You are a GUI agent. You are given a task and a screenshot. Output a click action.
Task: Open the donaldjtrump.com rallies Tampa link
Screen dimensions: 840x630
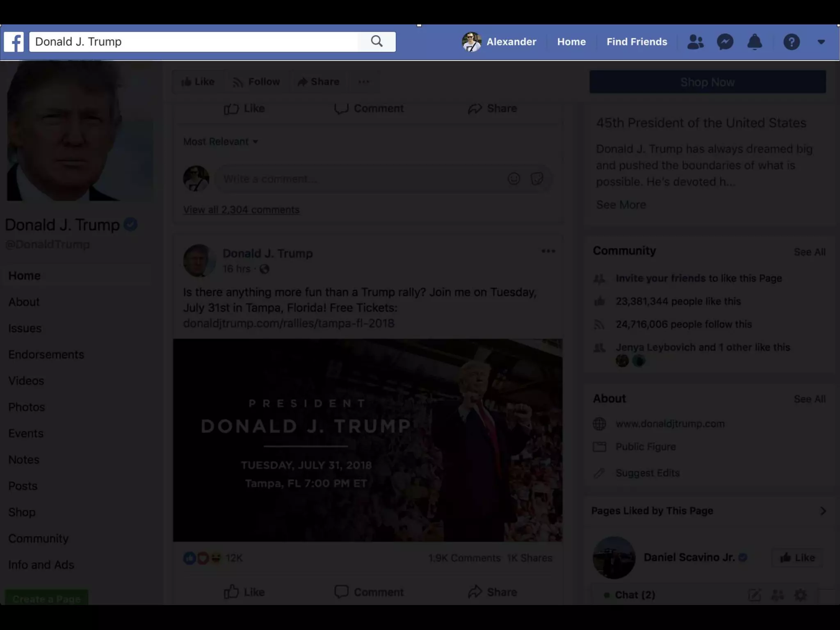(289, 323)
